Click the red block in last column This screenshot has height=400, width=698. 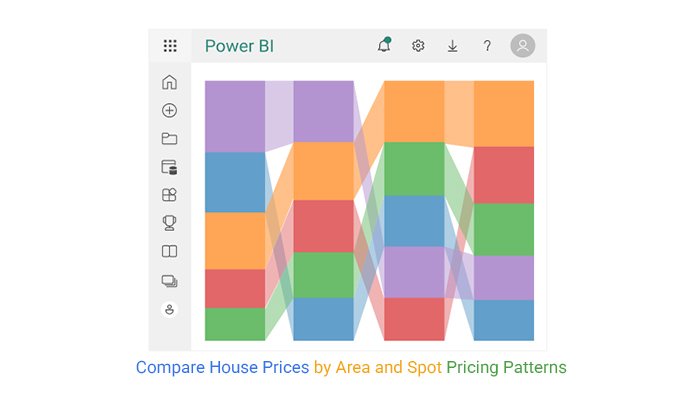503,175
